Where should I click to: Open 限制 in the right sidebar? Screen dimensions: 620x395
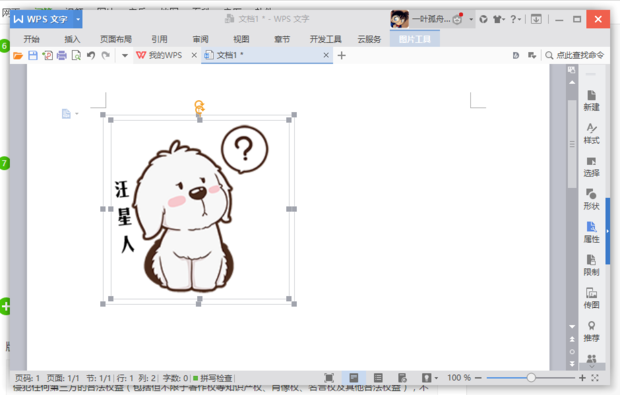591,266
